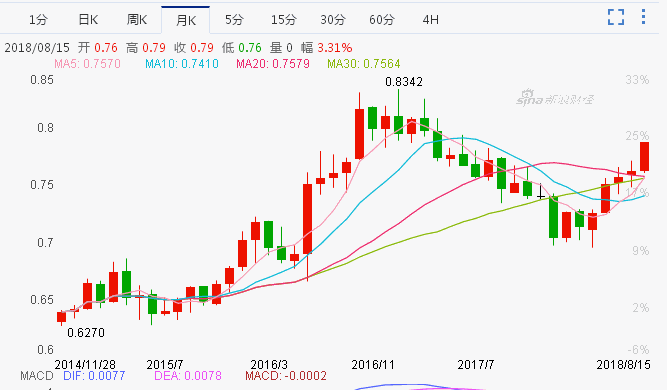Switch to the 5分 interval tab
The height and width of the screenshot is (390, 667).
click(234, 20)
